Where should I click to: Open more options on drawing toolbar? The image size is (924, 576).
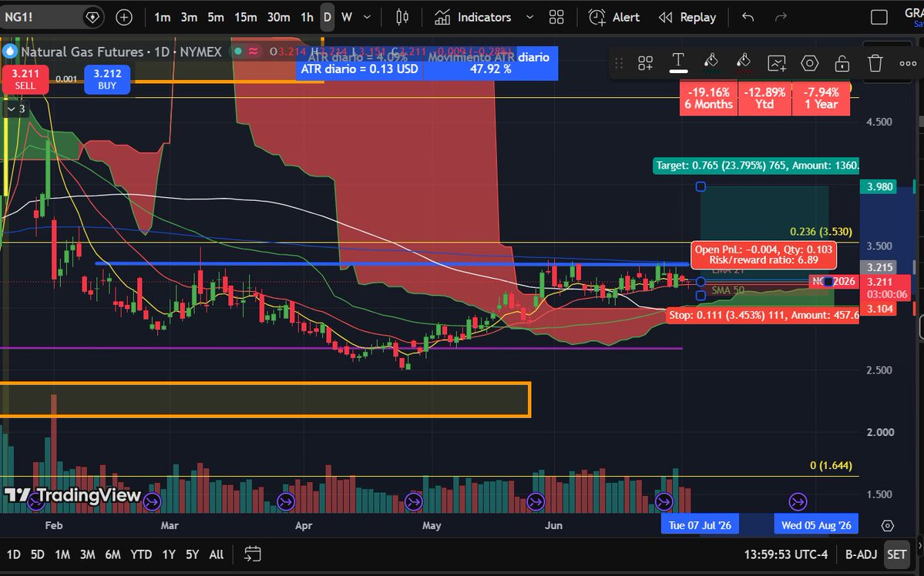tap(908, 63)
